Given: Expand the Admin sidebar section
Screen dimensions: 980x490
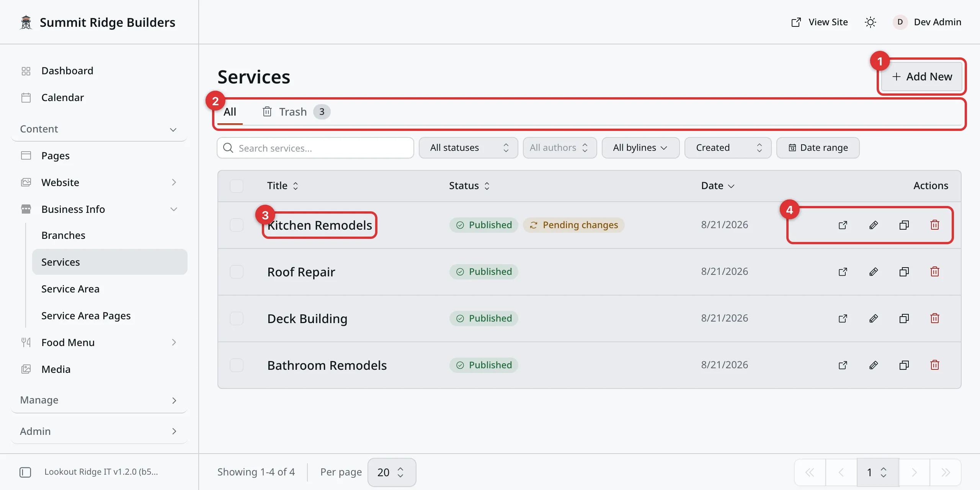Looking at the screenshot, I should click(x=99, y=432).
